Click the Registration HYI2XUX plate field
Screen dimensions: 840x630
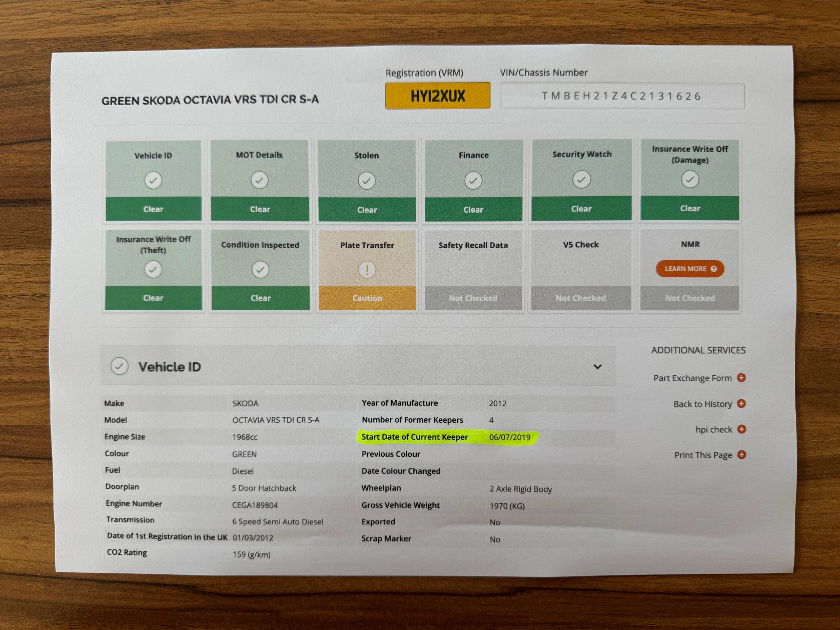(x=438, y=96)
